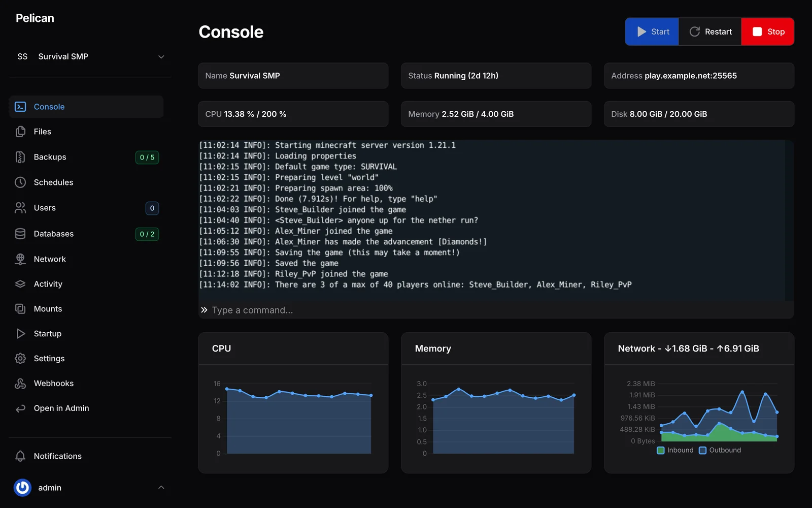Click the Databases 0/2 count badge
The width and height of the screenshot is (812, 508).
(147, 234)
